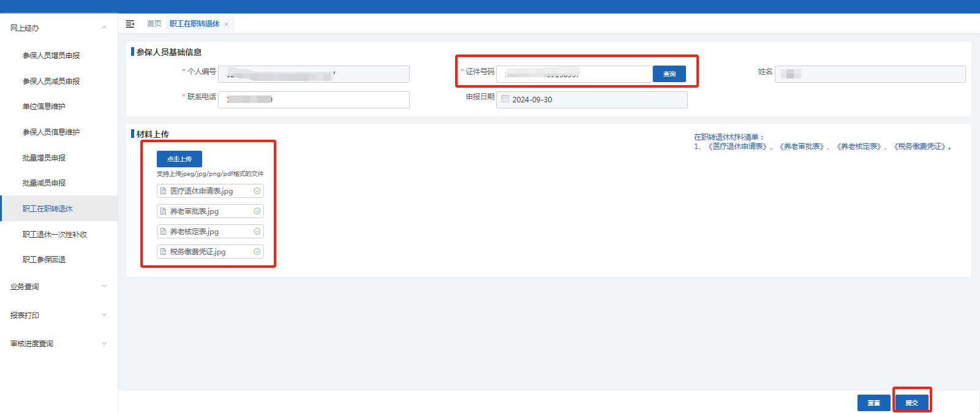
Task: Select the uploaded file 养老审批表.jpg
Action: (x=210, y=211)
